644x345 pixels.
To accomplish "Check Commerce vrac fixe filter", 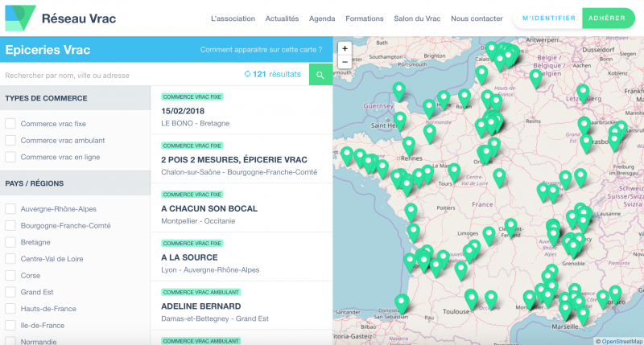I will click(x=10, y=124).
